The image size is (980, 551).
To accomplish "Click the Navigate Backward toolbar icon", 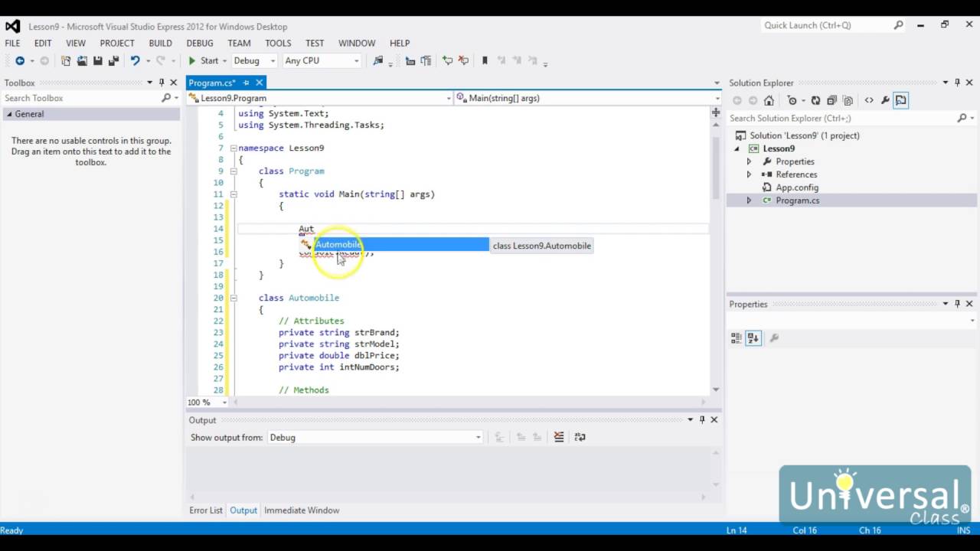I will tap(19, 60).
